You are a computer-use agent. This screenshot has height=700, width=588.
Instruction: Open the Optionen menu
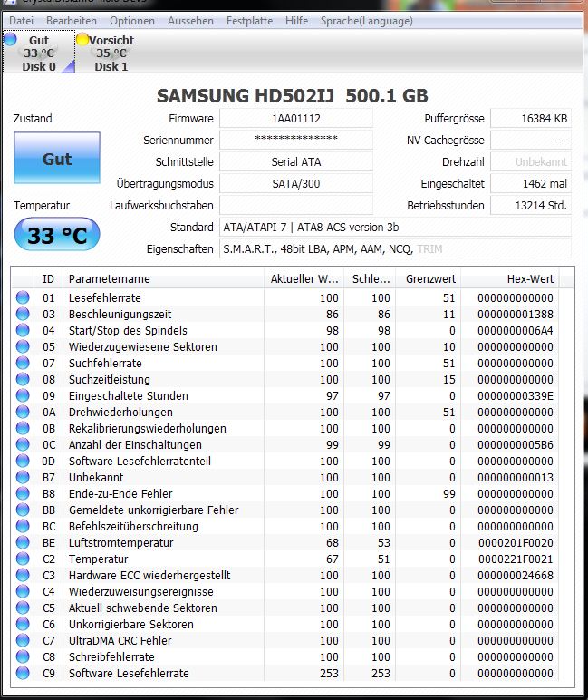(x=132, y=21)
